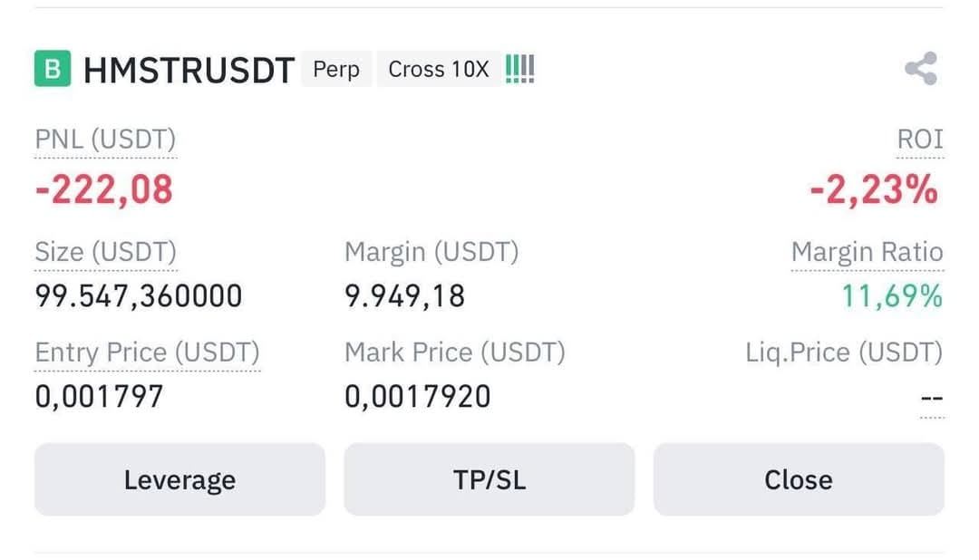Tap the Entry Price (USDT) label

click(148, 352)
